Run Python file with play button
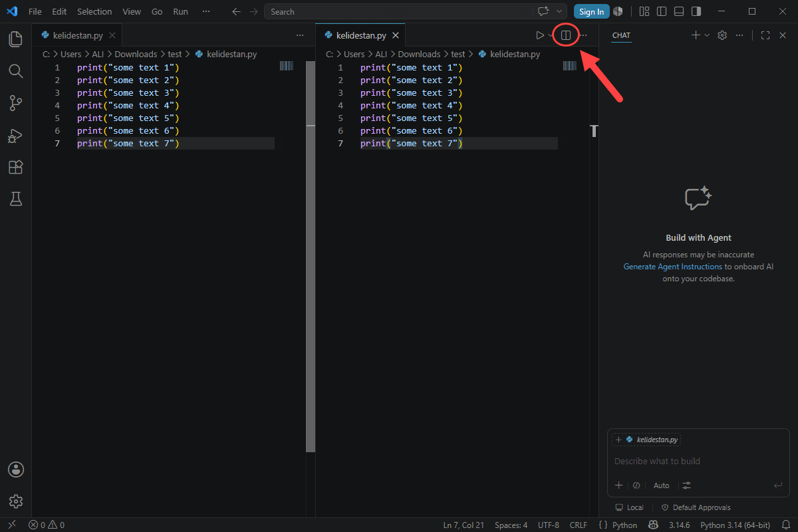 coord(539,35)
